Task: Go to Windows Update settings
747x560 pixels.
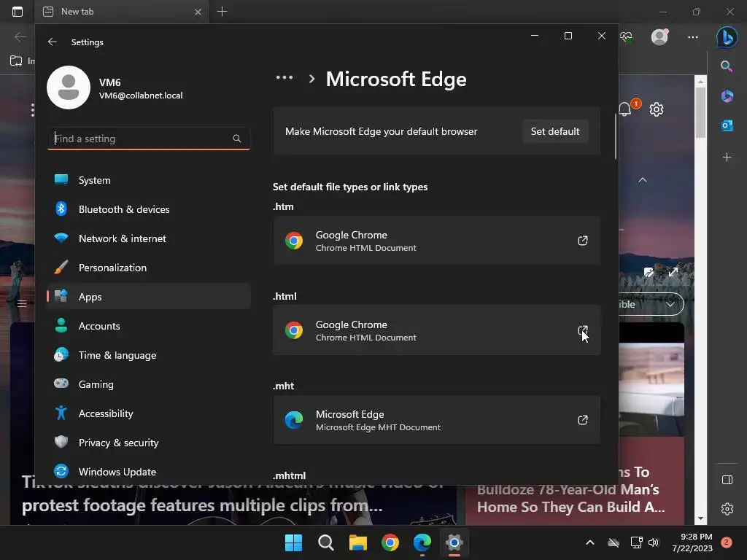Action: pyautogui.click(x=117, y=472)
